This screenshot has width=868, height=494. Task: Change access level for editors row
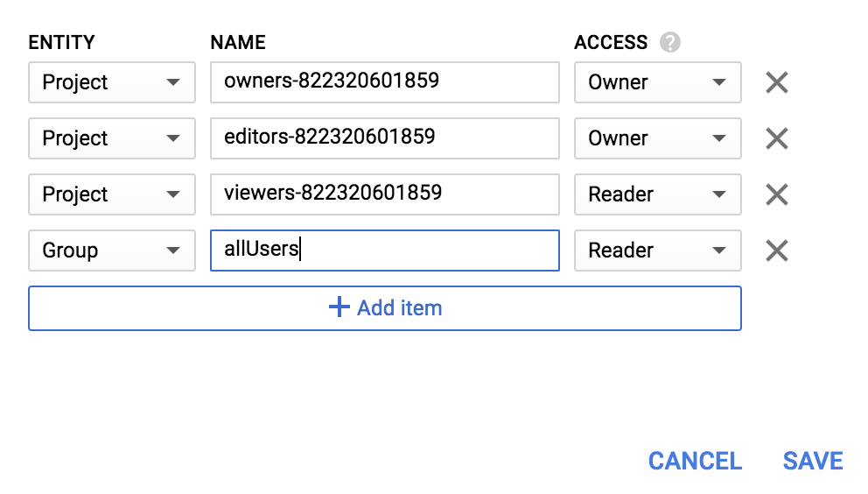657,138
